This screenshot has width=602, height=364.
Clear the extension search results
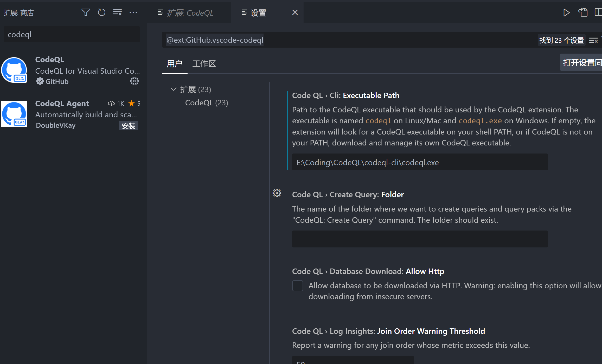point(118,12)
